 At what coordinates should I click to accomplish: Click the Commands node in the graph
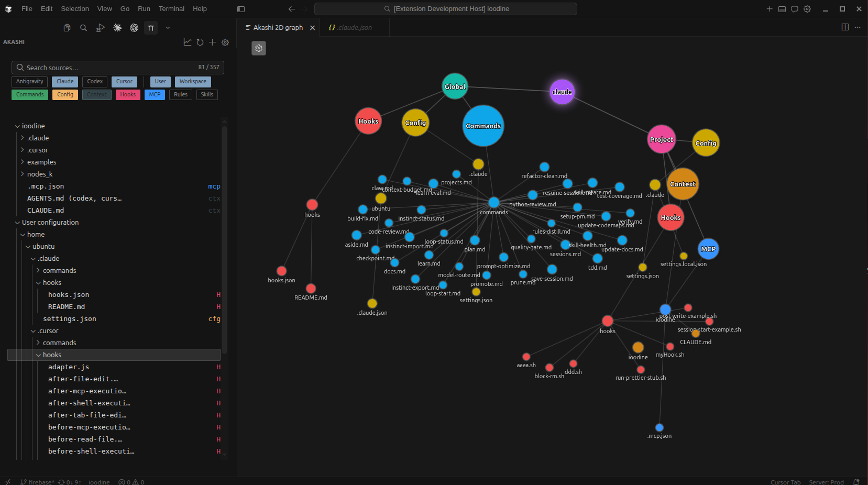click(x=482, y=126)
